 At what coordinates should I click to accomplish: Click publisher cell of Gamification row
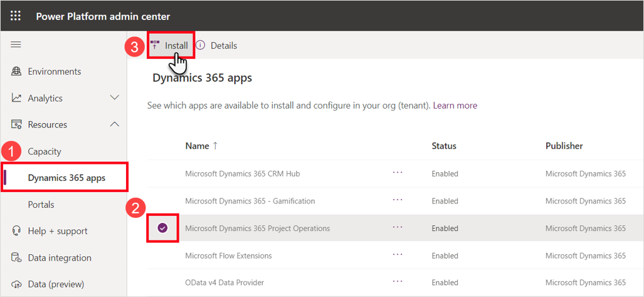click(x=586, y=201)
